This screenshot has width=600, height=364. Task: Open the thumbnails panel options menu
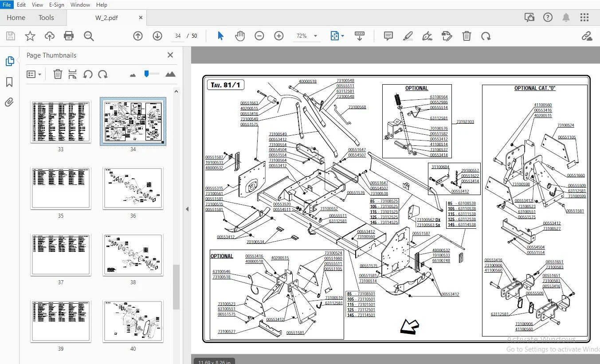click(x=34, y=74)
